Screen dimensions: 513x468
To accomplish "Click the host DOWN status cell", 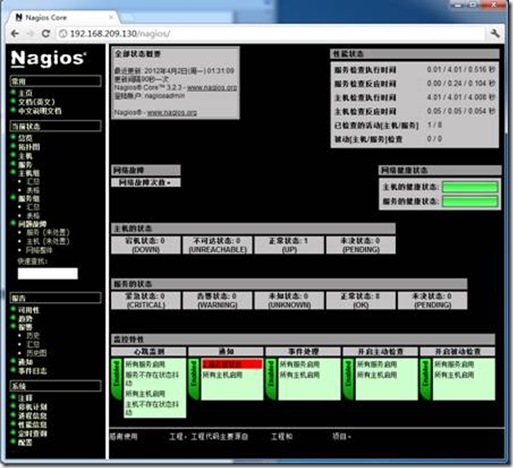I will pyautogui.click(x=146, y=245).
